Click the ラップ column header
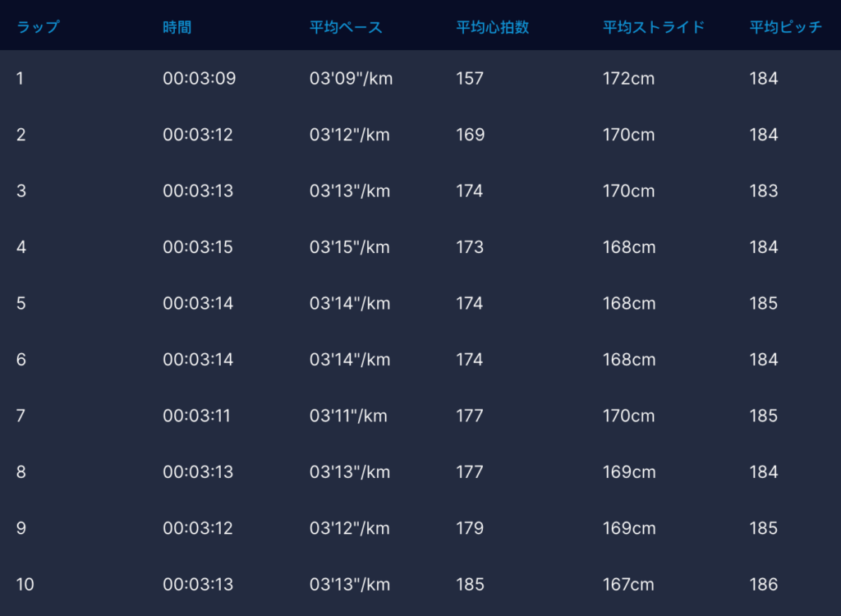841x616 pixels. point(38,27)
